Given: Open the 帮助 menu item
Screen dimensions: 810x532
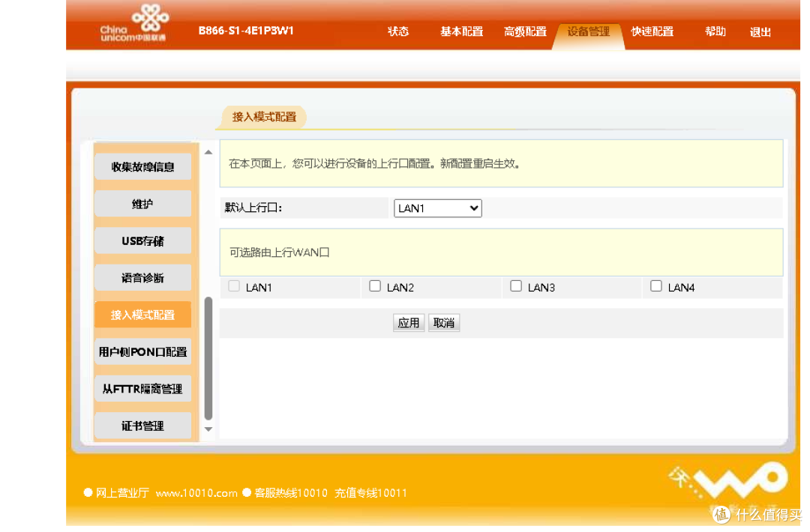Looking at the screenshot, I should [x=715, y=31].
